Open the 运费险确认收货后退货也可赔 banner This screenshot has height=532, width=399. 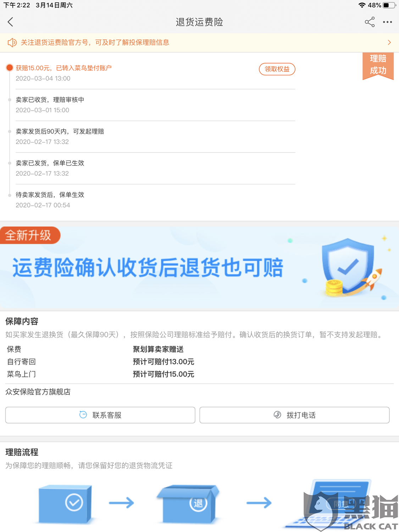click(199, 268)
